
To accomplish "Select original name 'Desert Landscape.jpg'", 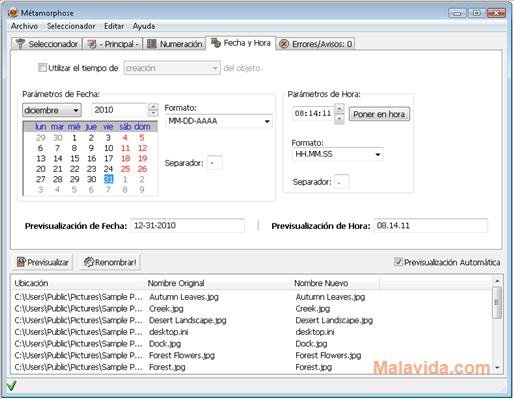I will click(x=188, y=320).
